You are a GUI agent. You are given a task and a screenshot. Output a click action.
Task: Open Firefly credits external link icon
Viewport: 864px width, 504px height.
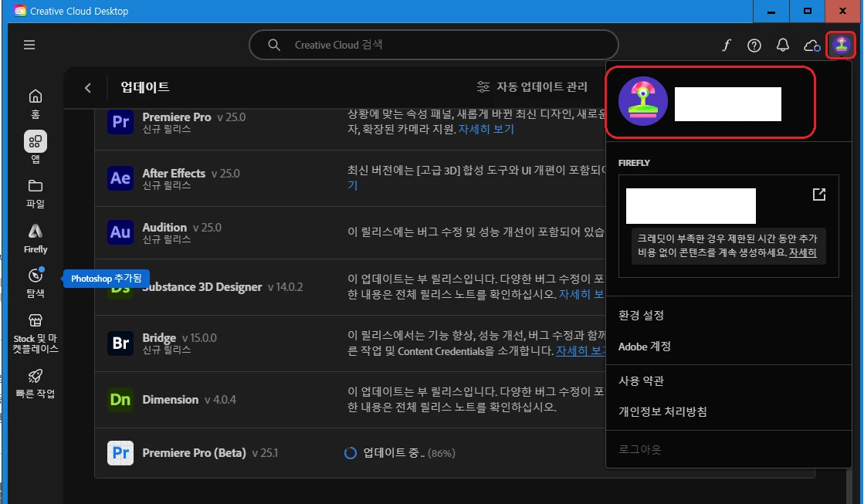(818, 194)
